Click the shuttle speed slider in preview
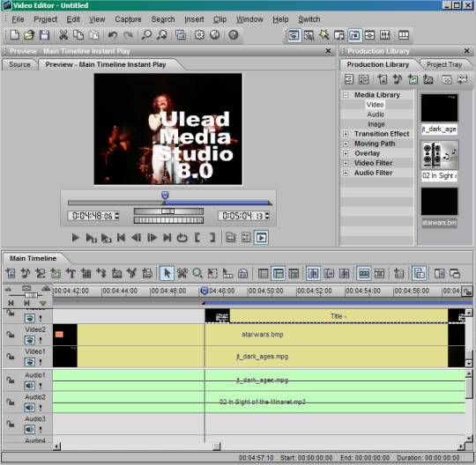 coord(168,211)
